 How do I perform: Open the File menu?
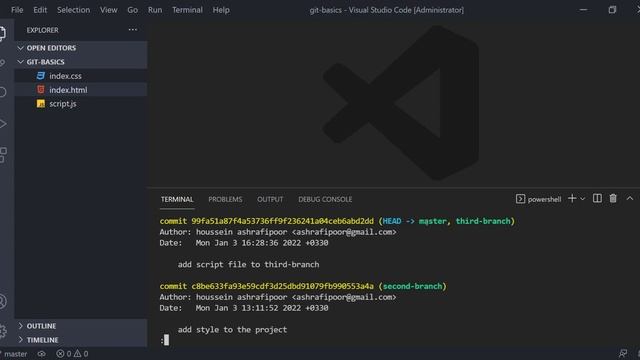[17, 10]
